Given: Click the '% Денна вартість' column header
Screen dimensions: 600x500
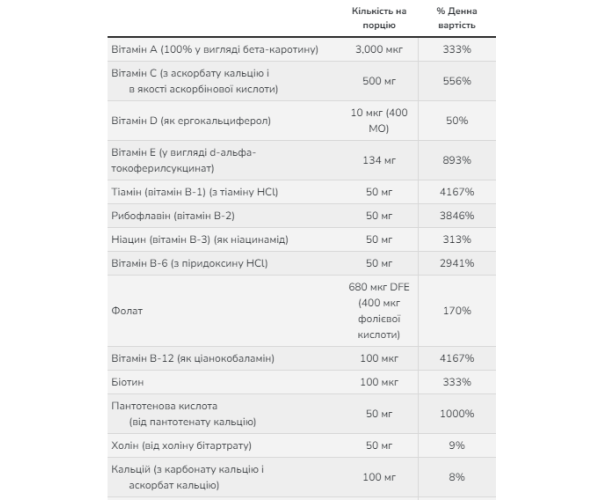Looking at the screenshot, I should (x=456, y=15).
